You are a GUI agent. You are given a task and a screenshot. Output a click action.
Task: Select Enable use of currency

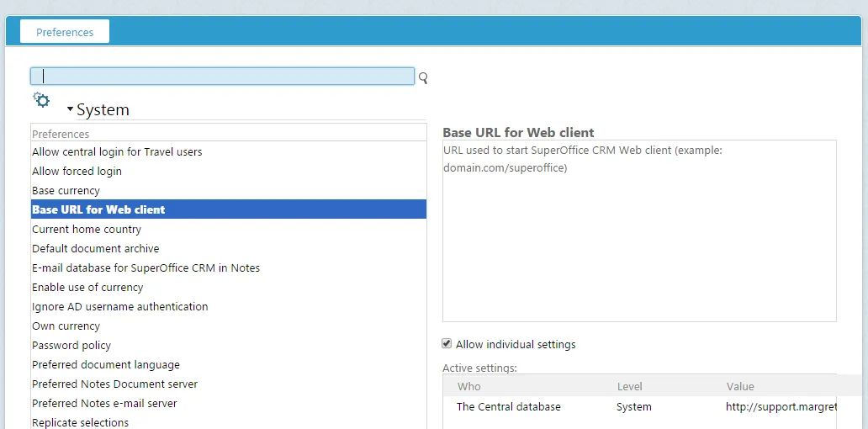[x=87, y=288]
